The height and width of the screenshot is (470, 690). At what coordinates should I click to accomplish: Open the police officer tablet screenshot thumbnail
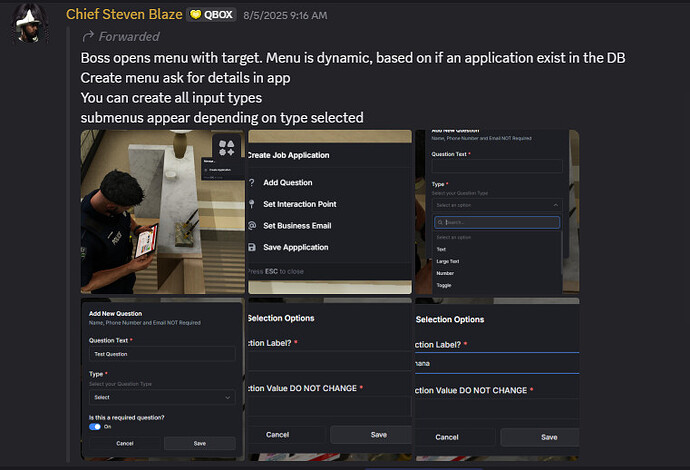point(162,212)
